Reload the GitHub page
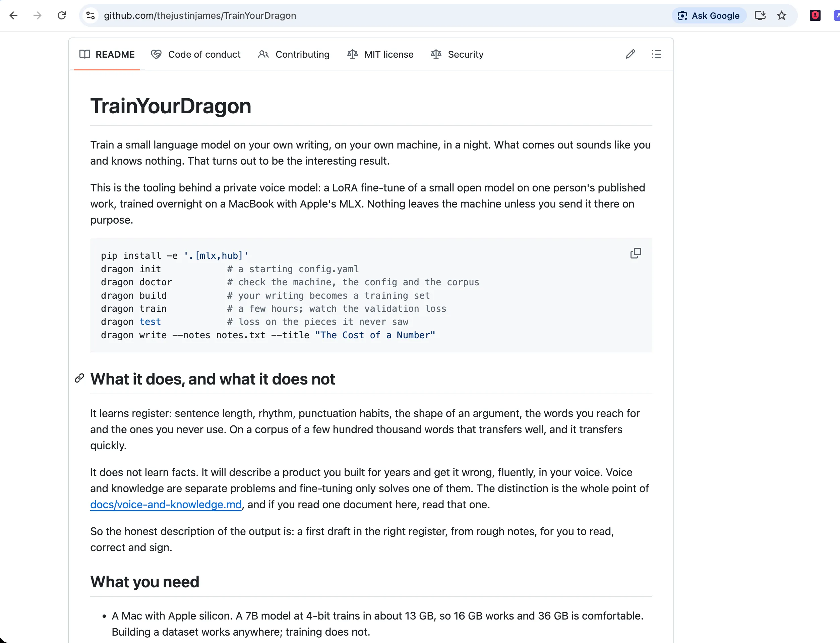Screen dimensions: 840x643 pyautogui.click(x=62, y=15)
